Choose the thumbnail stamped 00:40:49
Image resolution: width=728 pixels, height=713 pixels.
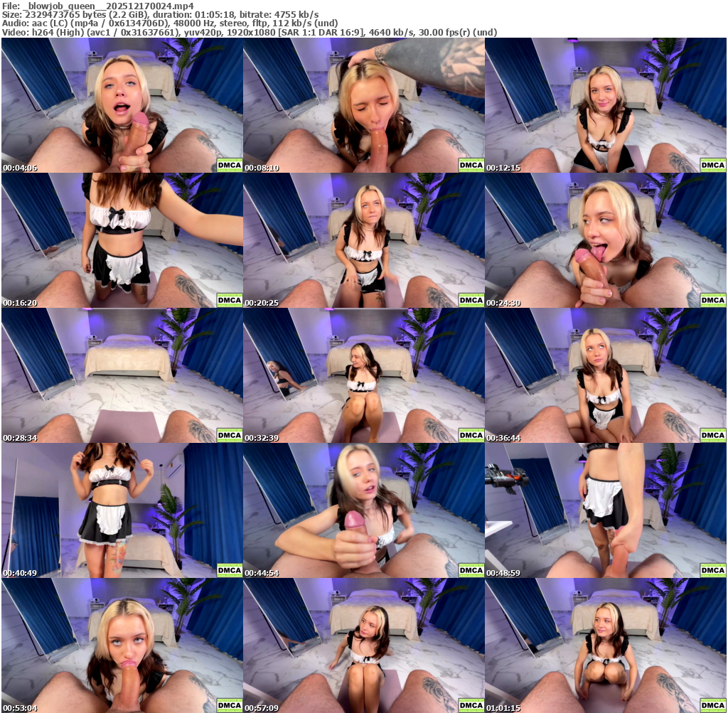click(x=122, y=510)
